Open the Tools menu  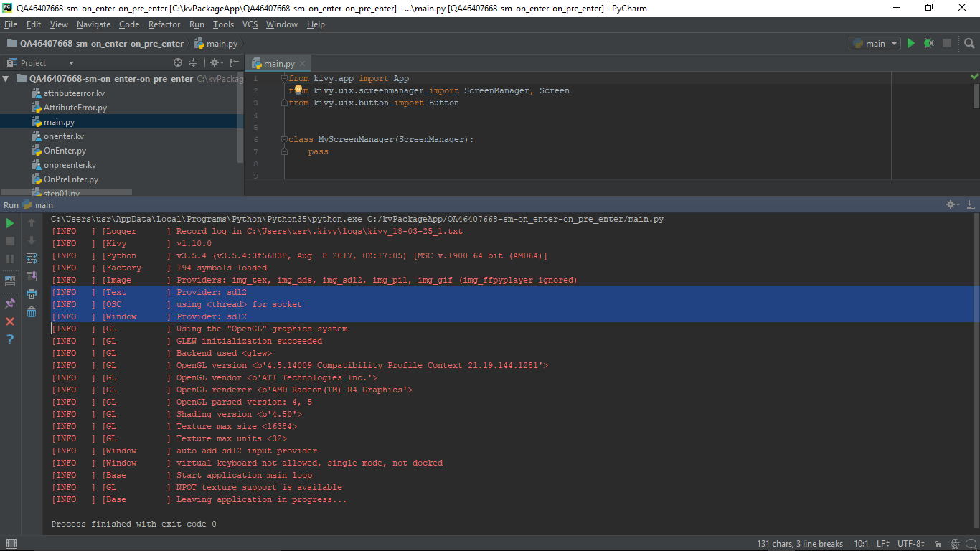(x=223, y=24)
